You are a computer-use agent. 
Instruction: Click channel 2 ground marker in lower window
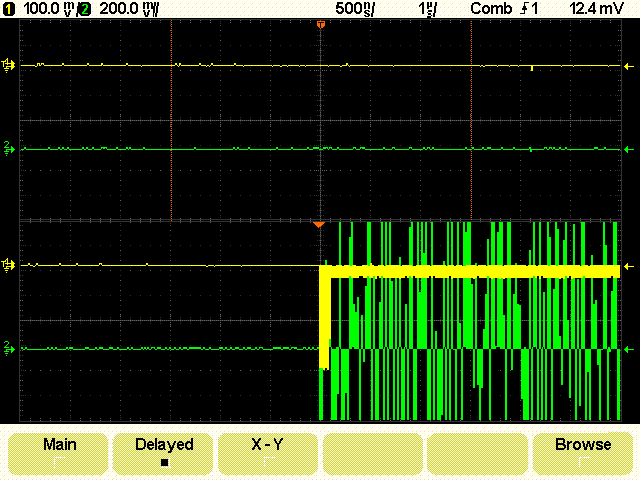pos(9,349)
